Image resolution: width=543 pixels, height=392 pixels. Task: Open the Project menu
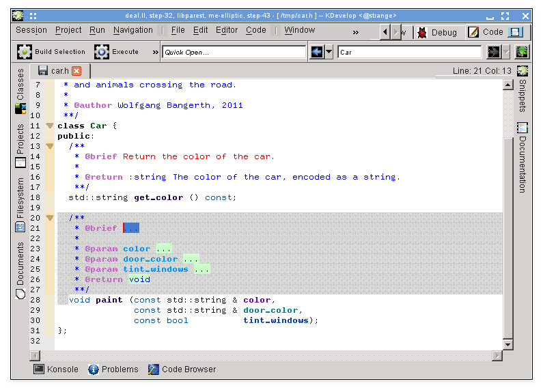click(68, 30)
